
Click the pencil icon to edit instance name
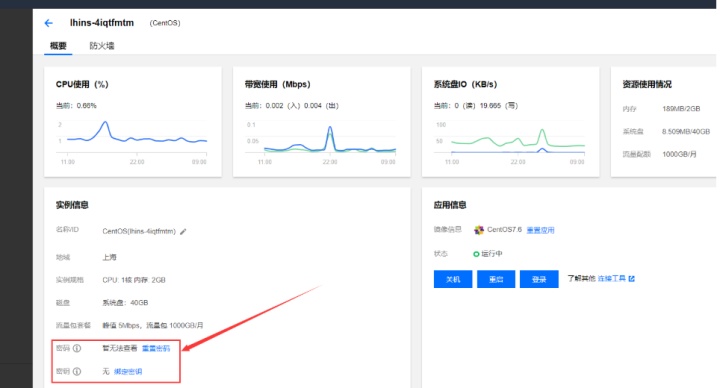(183, 232)
